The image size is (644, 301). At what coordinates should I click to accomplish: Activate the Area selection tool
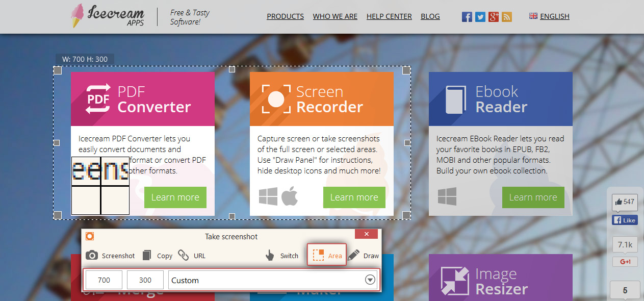click(326, 255)
